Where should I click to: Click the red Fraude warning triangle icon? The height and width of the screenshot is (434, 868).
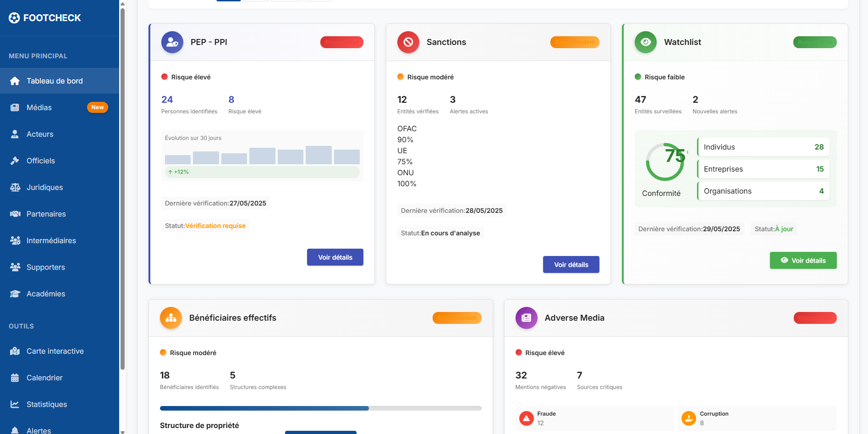(526, 418)
